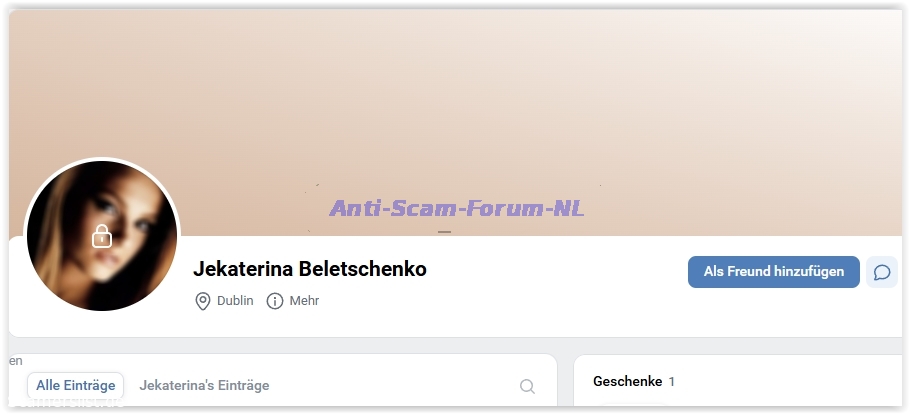Click the info circle icon beside Mehr

click(275, 301)
